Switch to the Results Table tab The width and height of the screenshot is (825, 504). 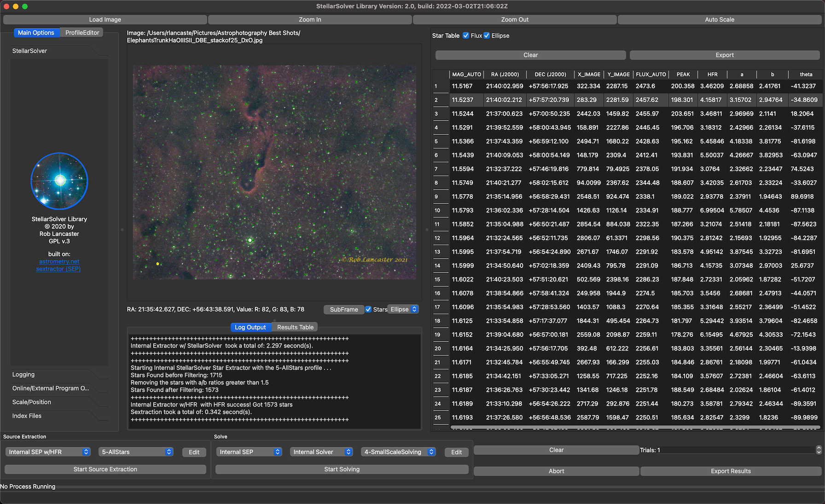pos(295,327)
